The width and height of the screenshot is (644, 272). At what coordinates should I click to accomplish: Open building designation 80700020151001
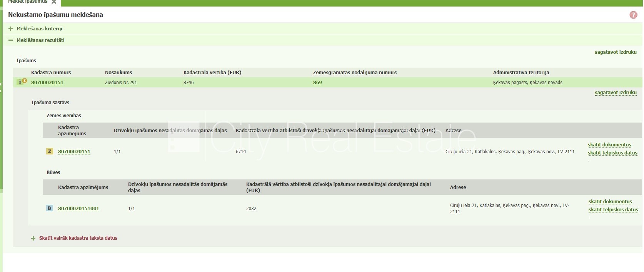click(x=78, y=209)
